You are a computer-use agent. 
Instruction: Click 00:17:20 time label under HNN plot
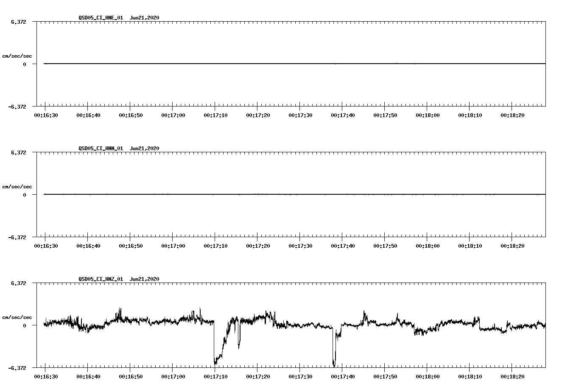(x=258, y=246)
